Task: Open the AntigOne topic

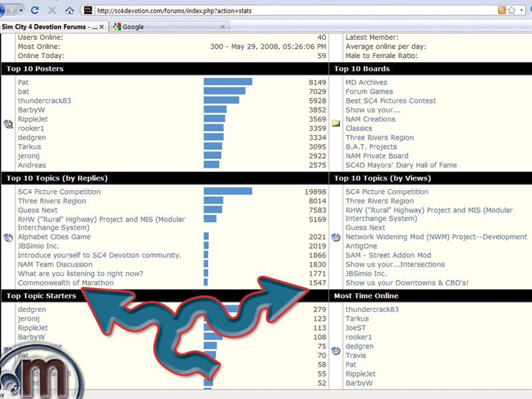Action: click(x=361, y=246)
